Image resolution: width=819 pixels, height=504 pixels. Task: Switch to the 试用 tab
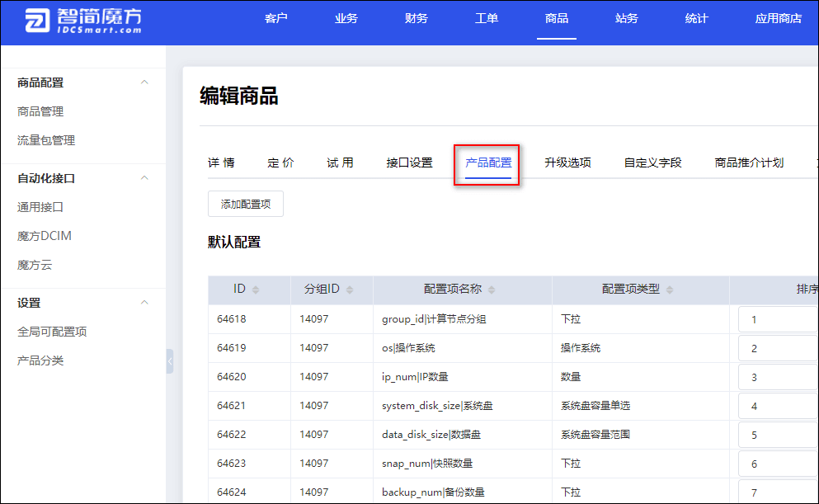340,163
